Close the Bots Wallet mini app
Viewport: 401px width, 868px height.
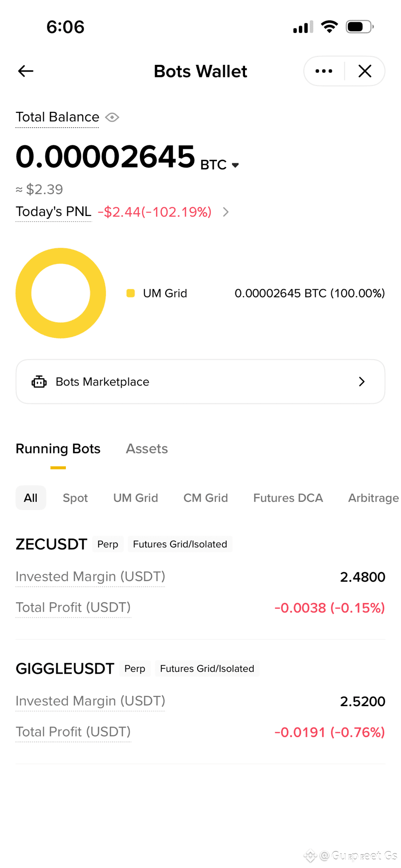[365, 71]
